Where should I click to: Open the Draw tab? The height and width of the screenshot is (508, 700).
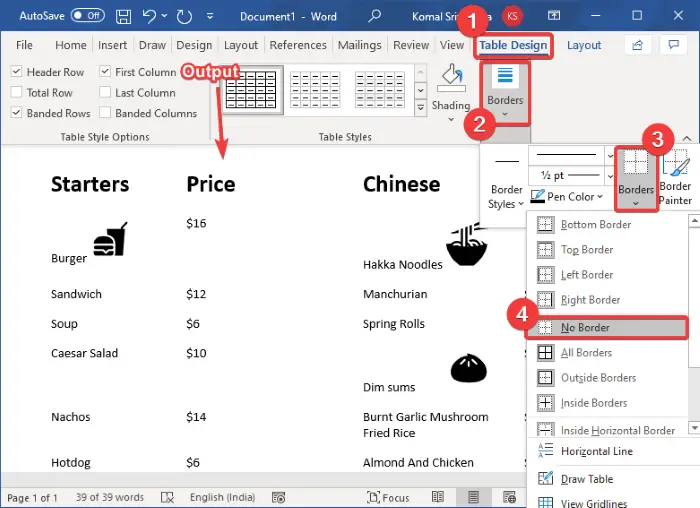click(152, 45)
